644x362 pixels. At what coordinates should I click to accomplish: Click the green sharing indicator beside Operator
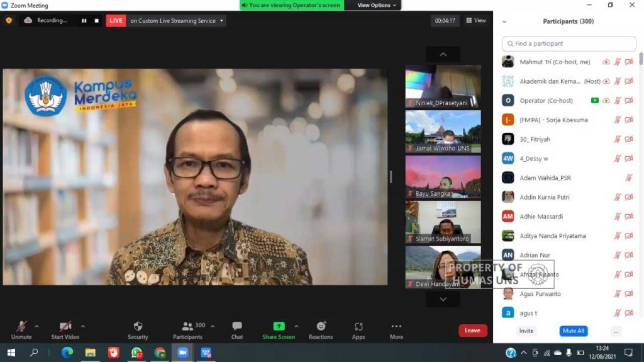595,100
